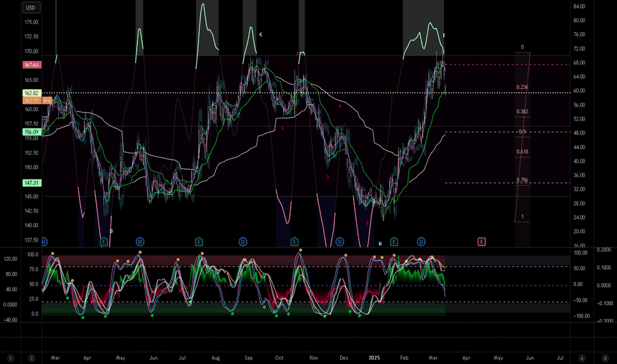Click the 84.00 value on right scale
This screenshot has width=617, height=364.
pos(579,7)
